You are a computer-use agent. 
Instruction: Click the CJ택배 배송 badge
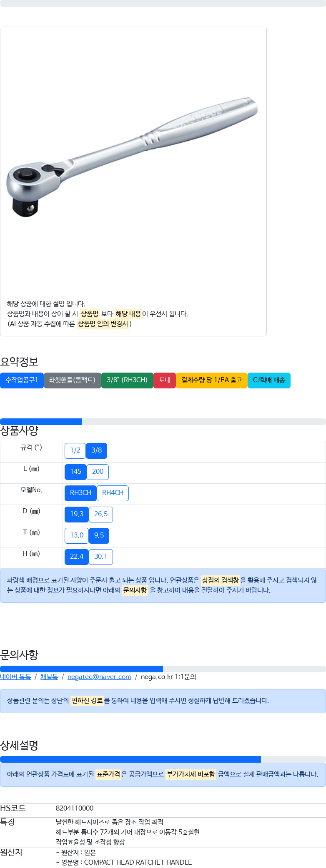(269, 380)
